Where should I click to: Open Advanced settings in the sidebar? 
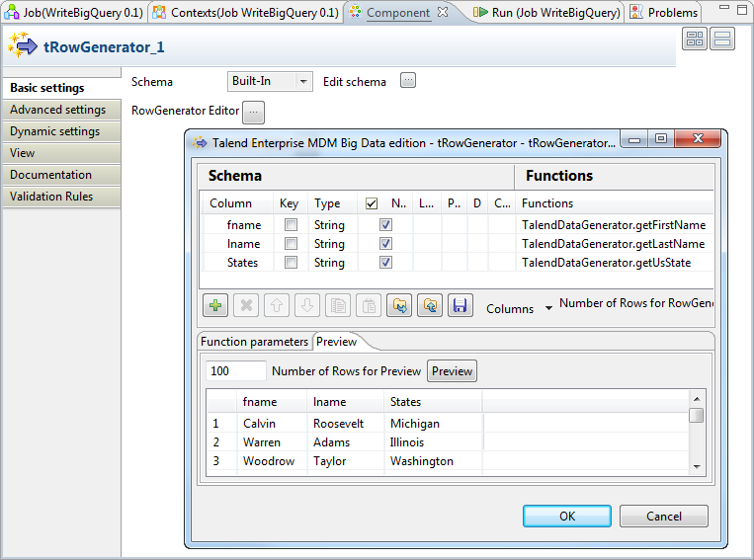pyautogui.click(x=61, y=110)
